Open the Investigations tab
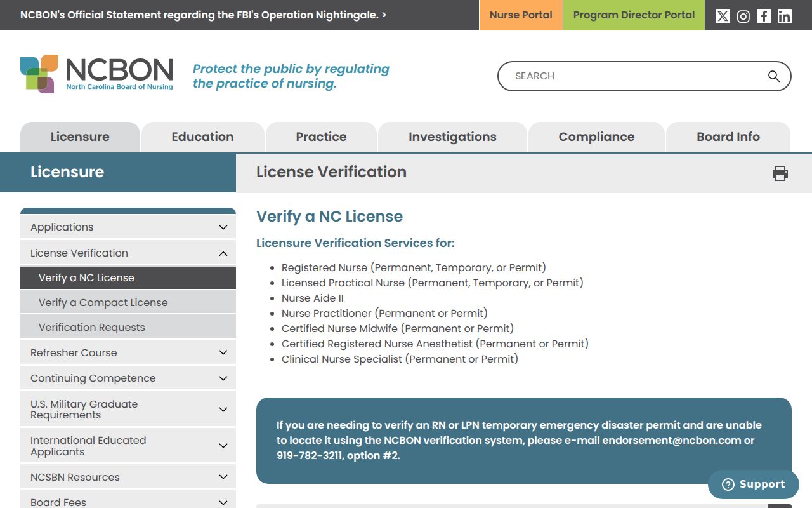The height and width of the screenshot is (508, 812). 452,137
